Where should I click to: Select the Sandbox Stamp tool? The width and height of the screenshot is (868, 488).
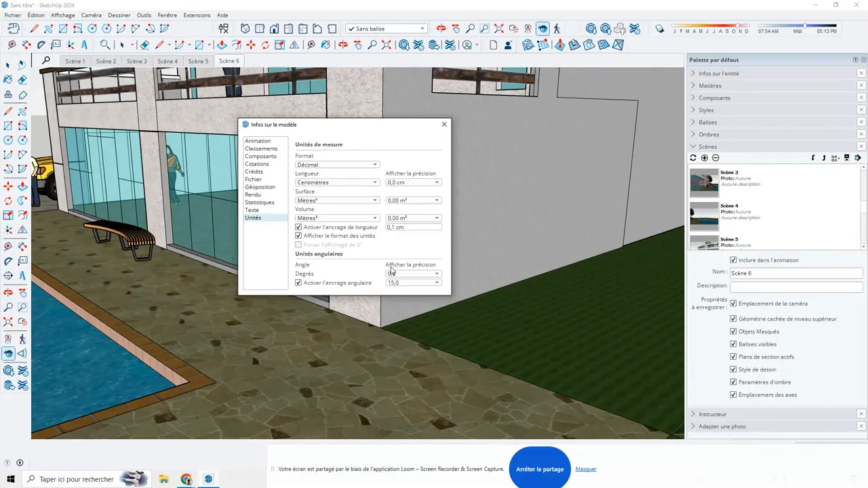tap(574, 45)
